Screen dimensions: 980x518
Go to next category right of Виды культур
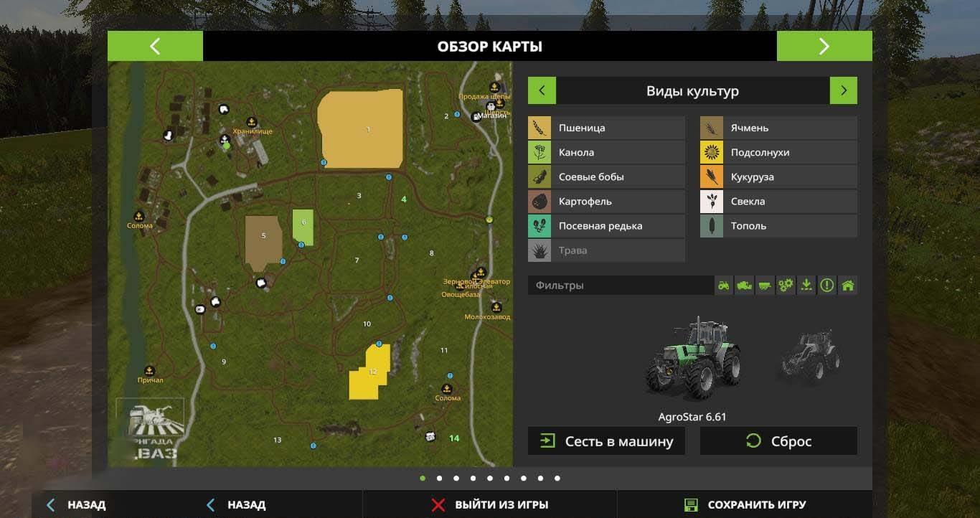[843, 91]
